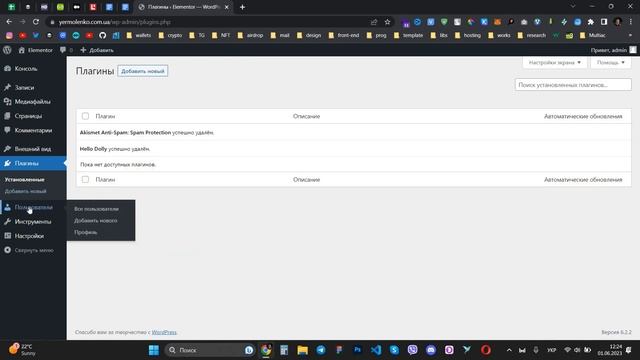Screen dimensions: 640x360
Task: Tick the select-all checkbox in table footer
Action: (85, 180)
